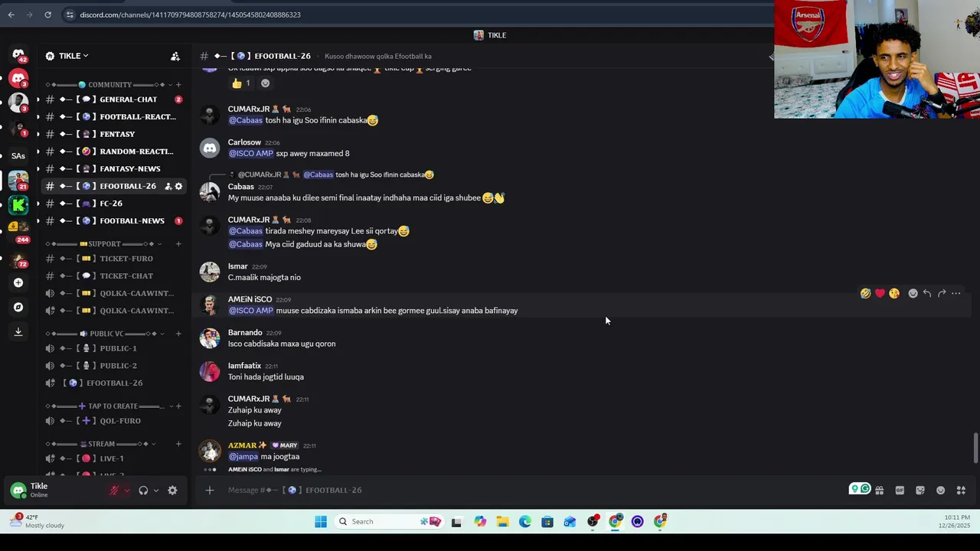This screenshot has width=980, height=551.
Task: Create channel in PUBLIC VC category plus
Action: tap(178, 334)
